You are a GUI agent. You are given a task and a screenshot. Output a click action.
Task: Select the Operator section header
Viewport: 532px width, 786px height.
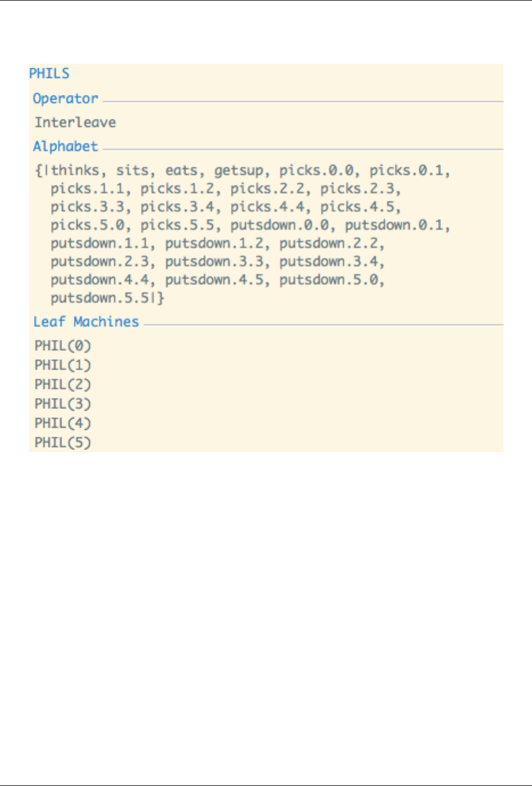(65, 98)
